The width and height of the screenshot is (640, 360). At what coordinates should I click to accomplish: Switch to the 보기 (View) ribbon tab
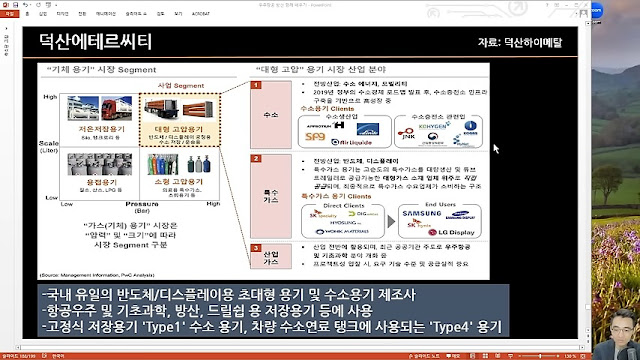click(178, 13)
